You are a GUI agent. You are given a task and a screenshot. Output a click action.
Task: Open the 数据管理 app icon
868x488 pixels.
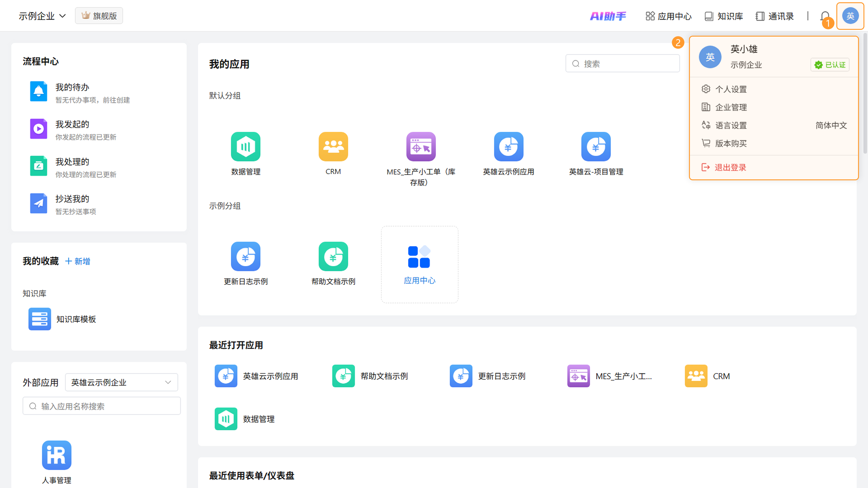coord(246,147)
